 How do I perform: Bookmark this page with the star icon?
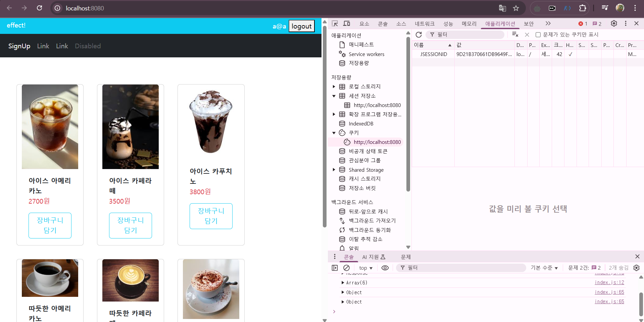(516, 8)
